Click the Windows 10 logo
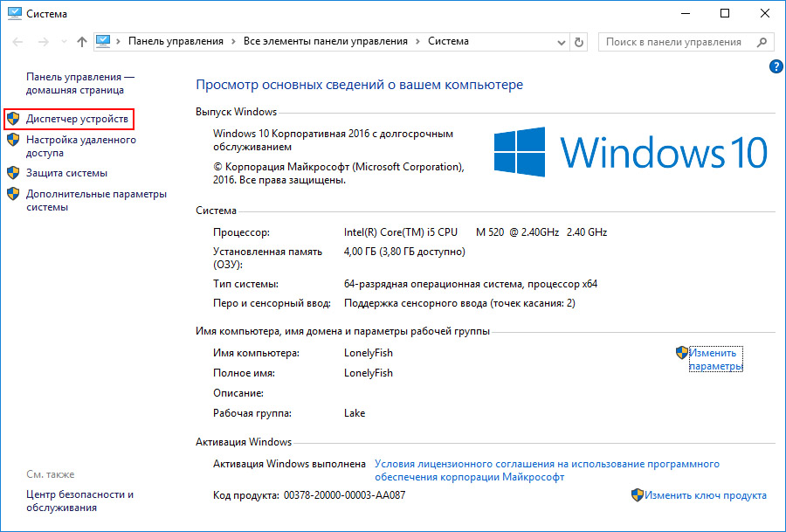 630,152
